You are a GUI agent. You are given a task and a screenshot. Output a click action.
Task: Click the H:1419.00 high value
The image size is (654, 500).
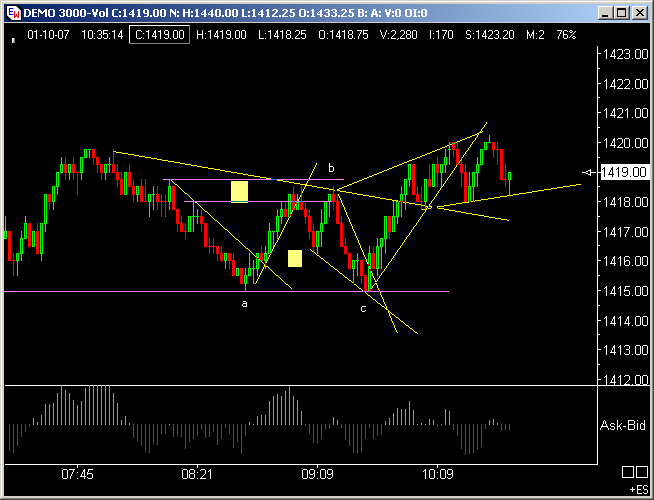[221, 35]
